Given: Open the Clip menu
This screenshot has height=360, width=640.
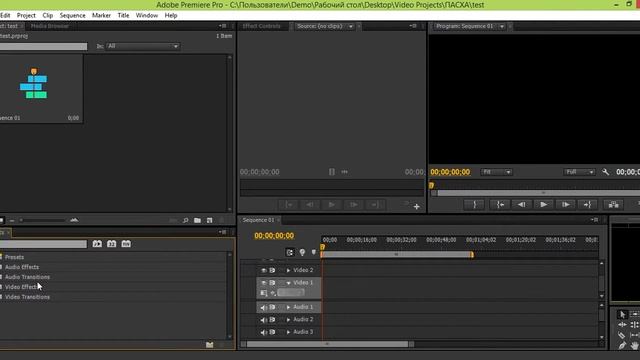Looking at the screenshot, I should pyautogui.click(x=47, y=16).
